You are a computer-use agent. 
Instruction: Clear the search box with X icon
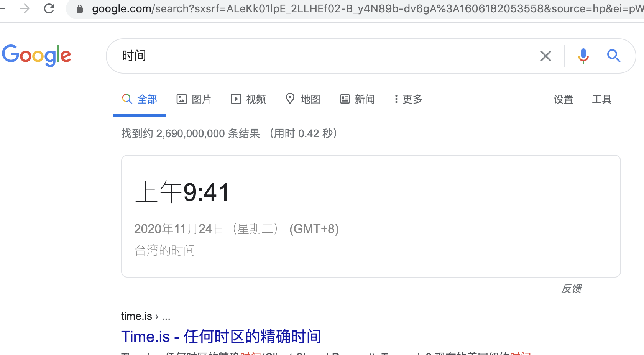[546, 56]
